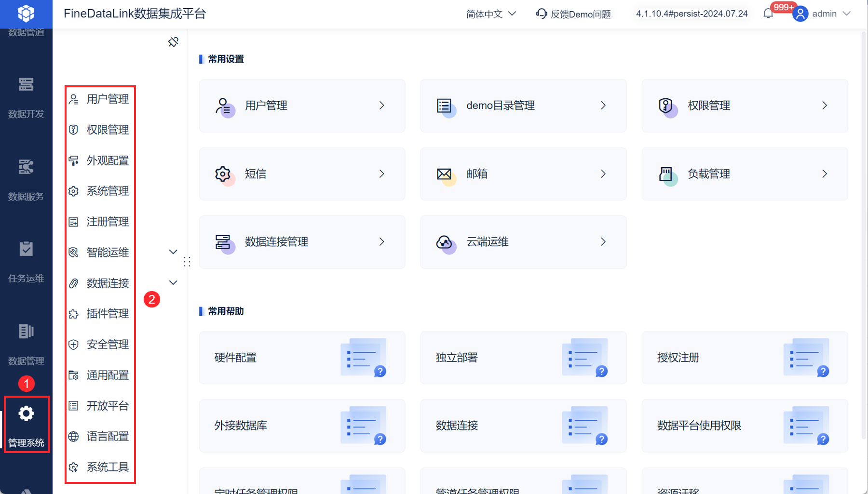Select 语言配置 in the sidebar menu
Viewport: 868px width, 494px height.
108,437
